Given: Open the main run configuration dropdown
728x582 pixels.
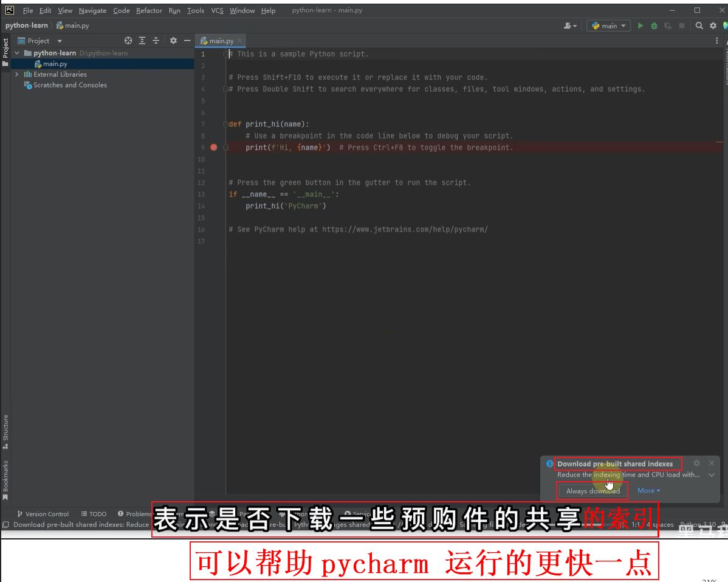Looking at the screenshot, I should (x=608, y=26).
